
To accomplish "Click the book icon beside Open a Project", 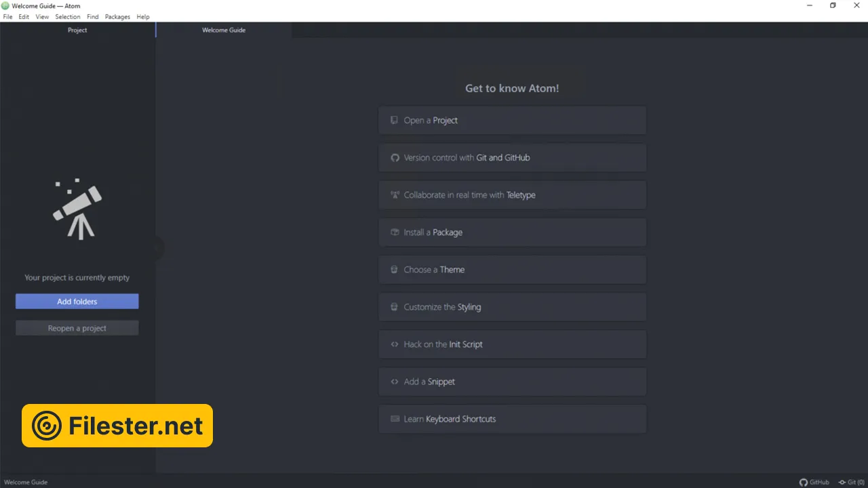I will (x=394, y=121).
